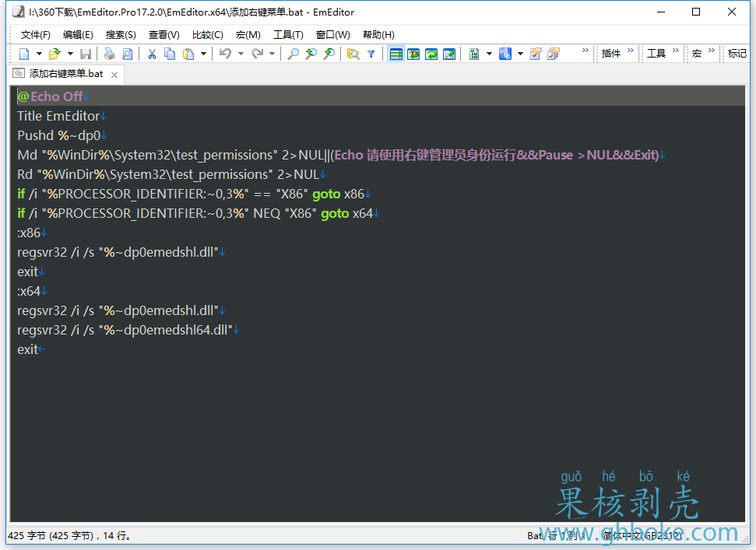Viewport: 756px width, 550px height.
Task: Close the 添加右键菜单.bat tab
Action: pyautogui.click(x=114, y=75)
